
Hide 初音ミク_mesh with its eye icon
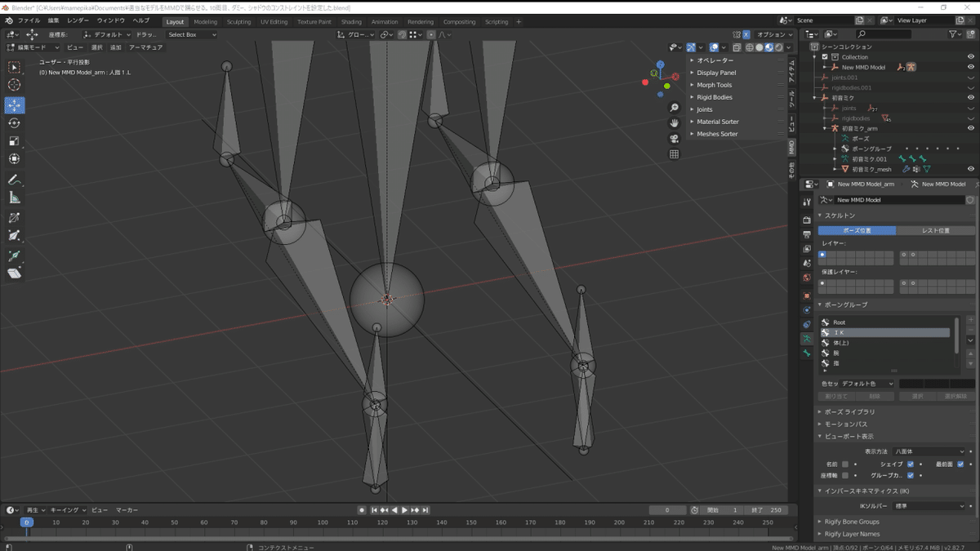pyautogui.click(x=971, y=169)
